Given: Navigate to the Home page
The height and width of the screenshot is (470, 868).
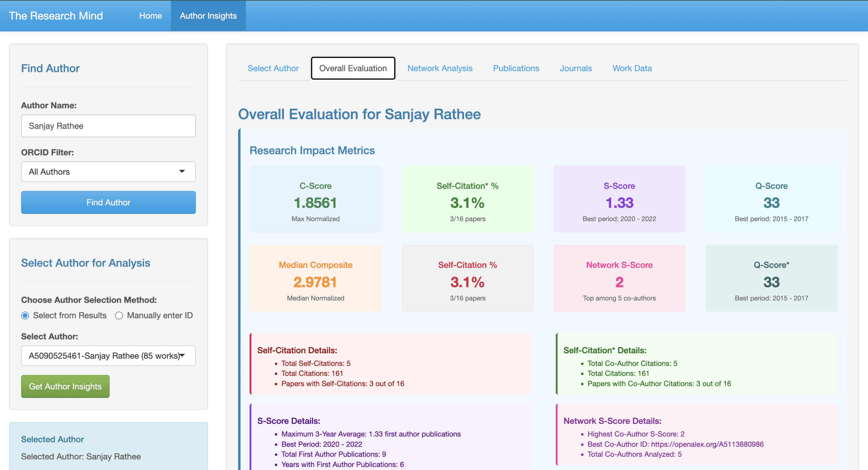Looking at the screenshot, I should [x=150, y=16].
